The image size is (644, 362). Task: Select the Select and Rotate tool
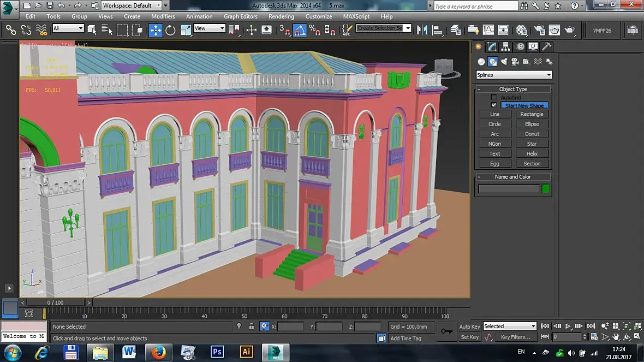pos(171,30)
